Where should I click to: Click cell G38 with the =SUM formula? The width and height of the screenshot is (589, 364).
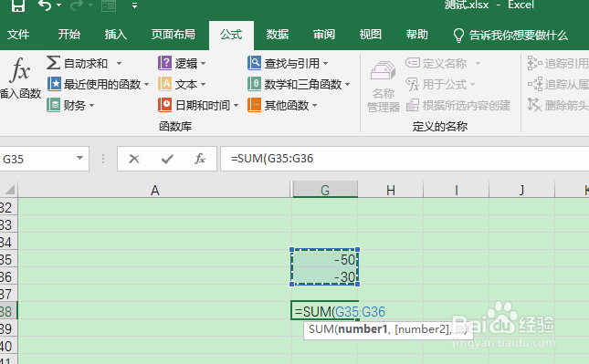click(324, 311)
